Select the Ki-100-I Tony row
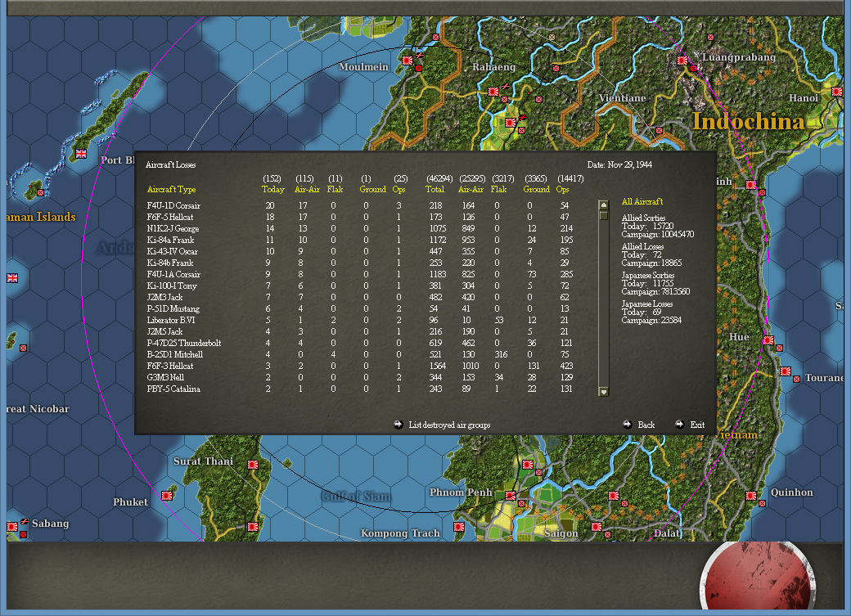Image resolution: width=851 pixels, height=616 pixels. point(358,286)
